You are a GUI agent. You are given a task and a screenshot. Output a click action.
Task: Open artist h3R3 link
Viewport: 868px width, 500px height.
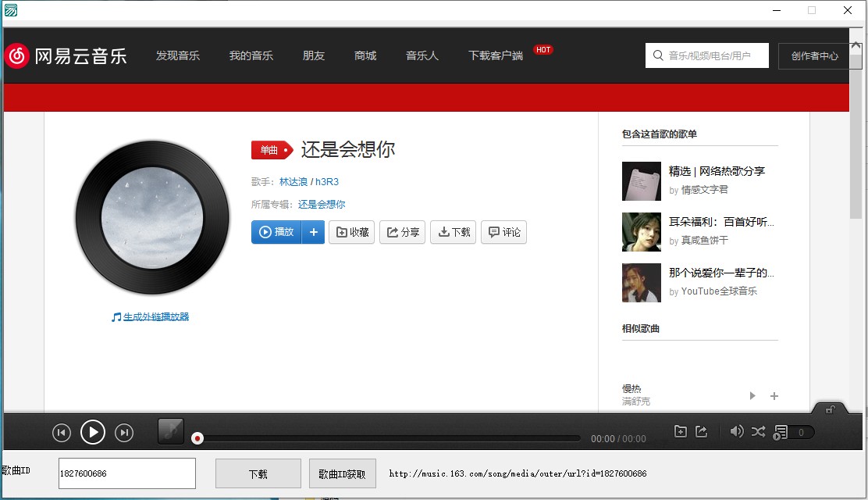[326, 182]
